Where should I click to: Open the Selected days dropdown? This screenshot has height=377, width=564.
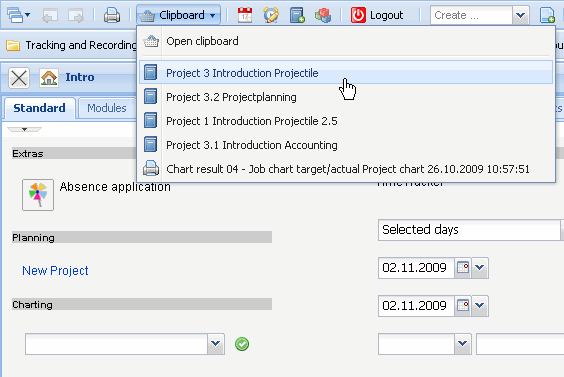pyautogui.click(x=471, y=230)
